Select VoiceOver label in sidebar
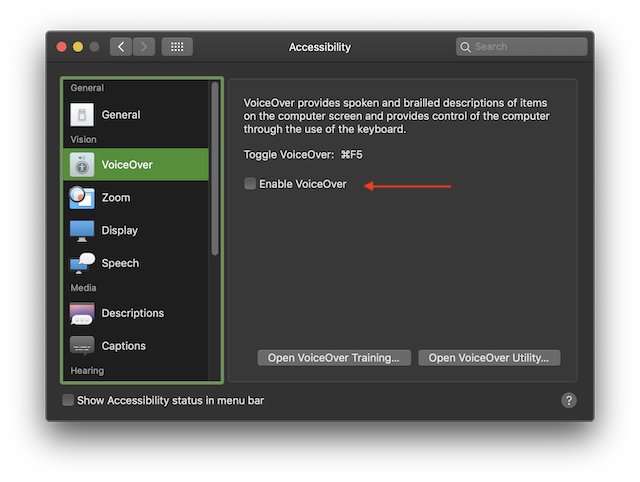 pos(127,164)
